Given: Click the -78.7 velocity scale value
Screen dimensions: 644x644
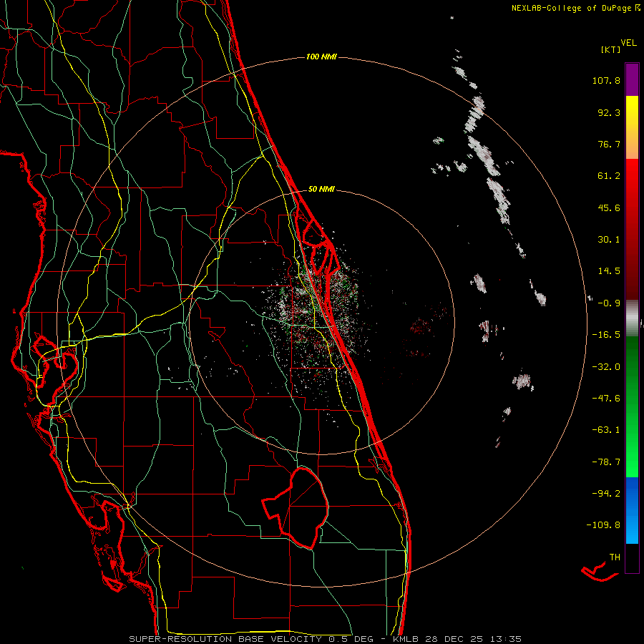Looking at the screenshot, I should coord(606,462).
